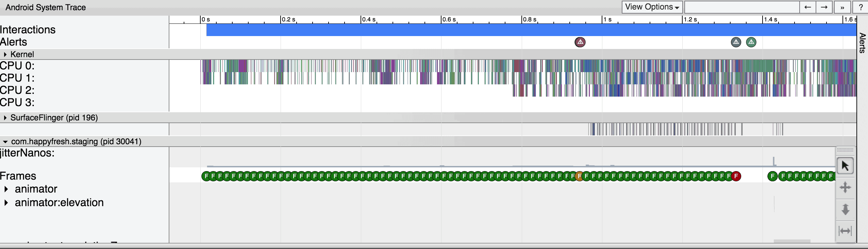868x249 pixels.
Task: Expand the Kernel section
Action: pyautogui.click(x=5, y=54)
